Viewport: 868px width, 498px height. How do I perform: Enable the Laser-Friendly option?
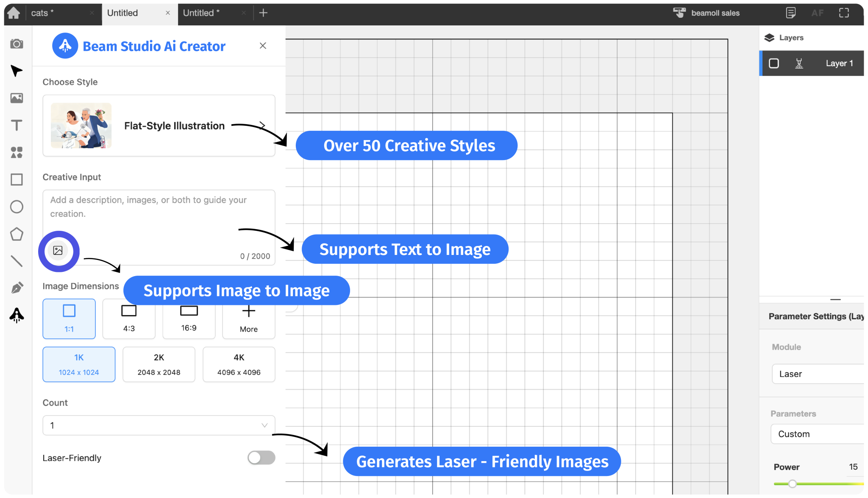[261, 457]
